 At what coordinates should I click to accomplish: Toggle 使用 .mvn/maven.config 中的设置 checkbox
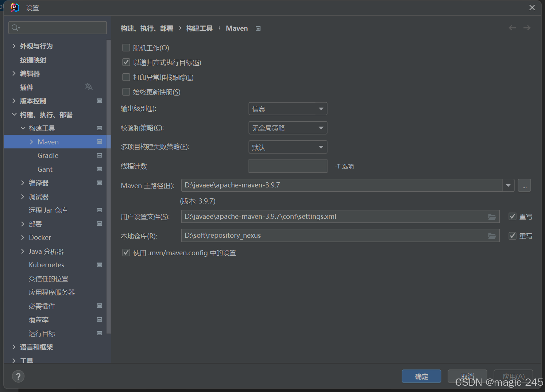click(126, 253)
